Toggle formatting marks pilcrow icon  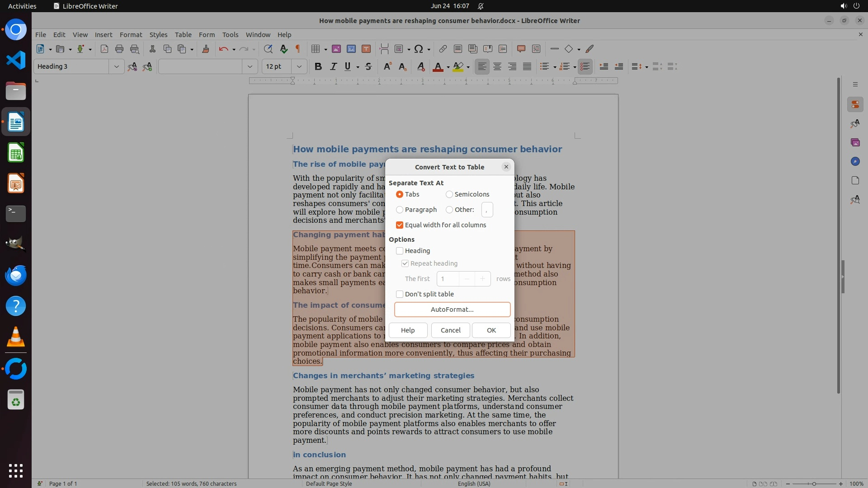point(298,49)
